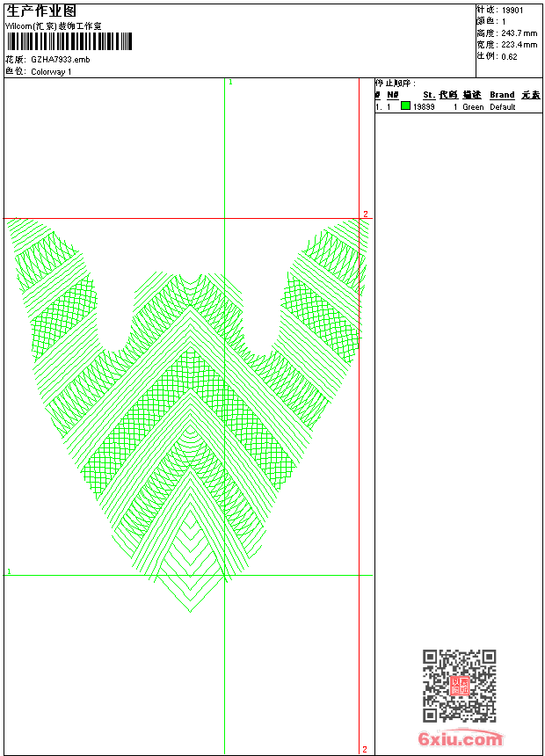The height and width of the screenshot is (756, 545).
Task: Select the Default brand cell
Action: point(503,107)
